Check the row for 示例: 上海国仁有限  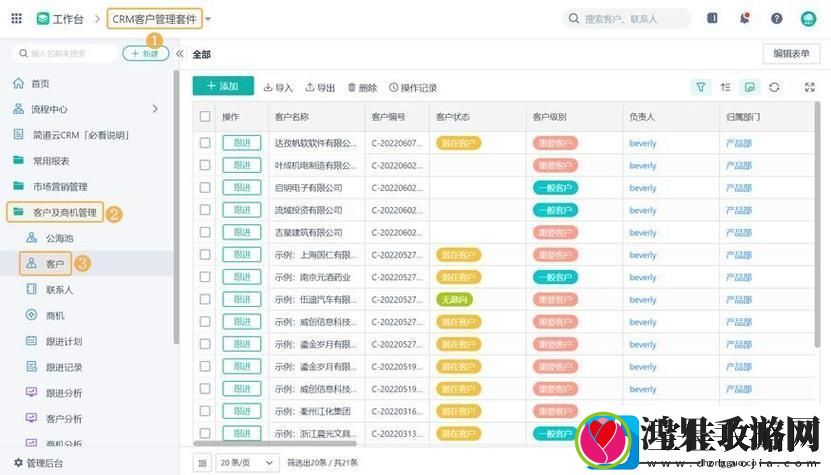click(205, 254)
